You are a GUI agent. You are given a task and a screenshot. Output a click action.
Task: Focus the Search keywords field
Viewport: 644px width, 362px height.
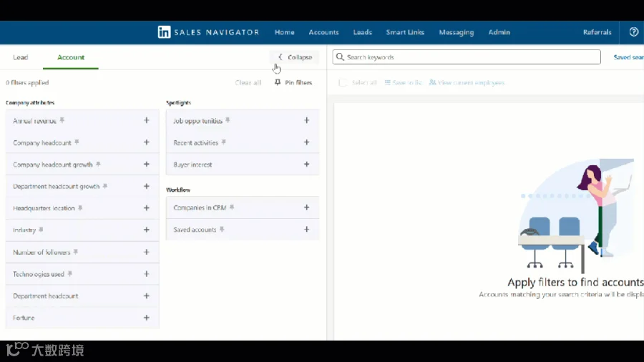pyautogui.click(x=467, y=57)
